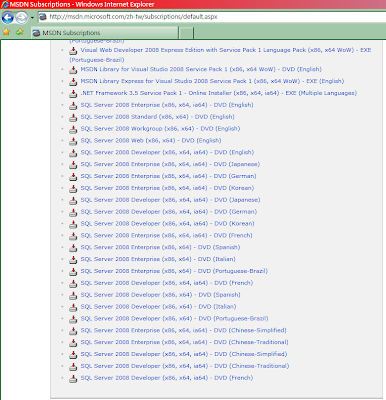The height and width of the screenshot is (400, 386).
Task: Click download icon for SQL Server Developer Portuguese-Brazil
Action: point(73,319)
